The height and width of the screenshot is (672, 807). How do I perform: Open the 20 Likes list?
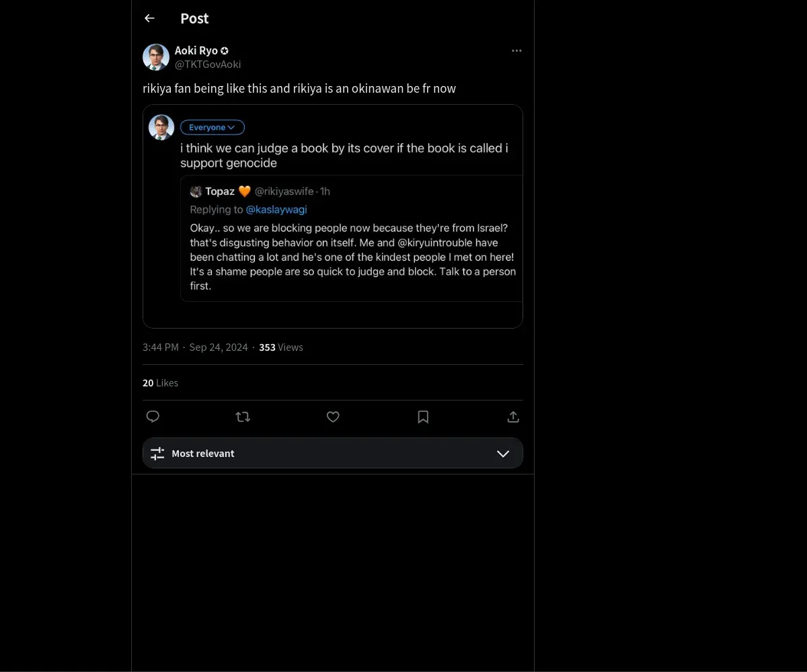click(x=160, y=383)
